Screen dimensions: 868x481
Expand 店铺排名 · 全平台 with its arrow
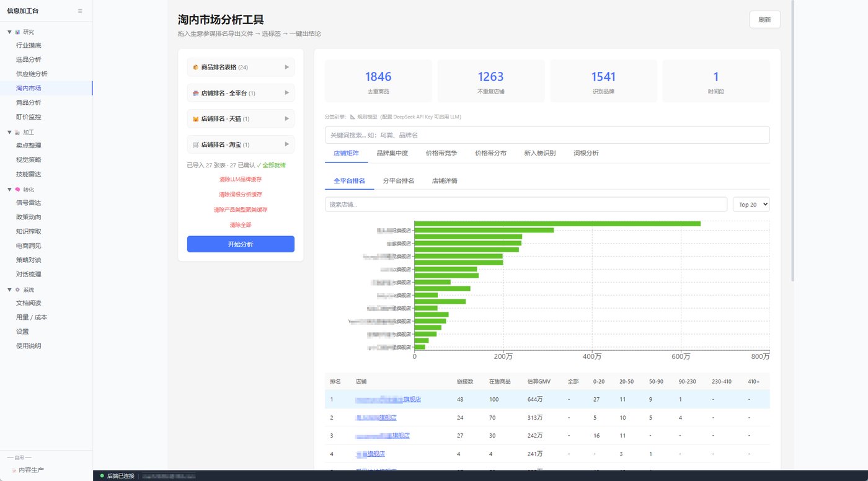tap(286, 93)
